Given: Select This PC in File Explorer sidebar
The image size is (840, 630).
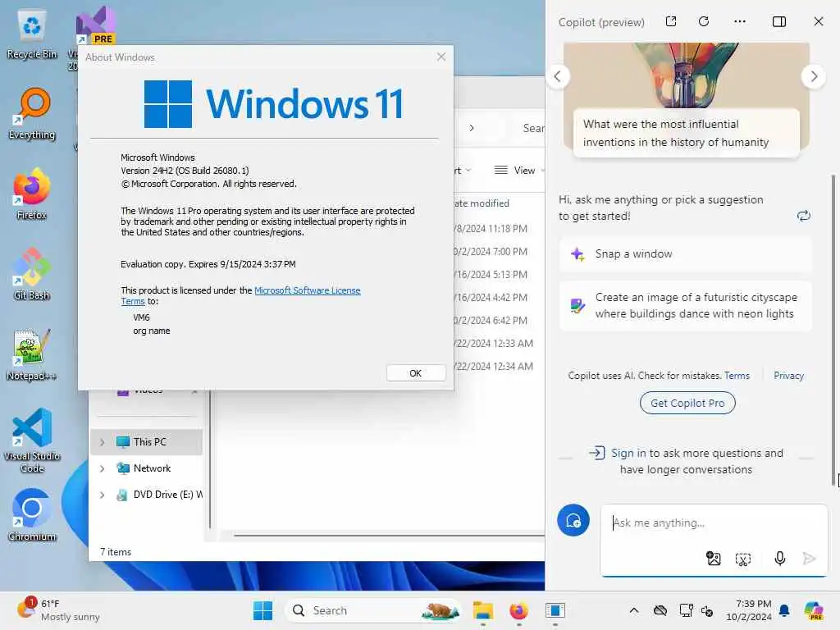Looking at the screenshot, I should point(146,442).
